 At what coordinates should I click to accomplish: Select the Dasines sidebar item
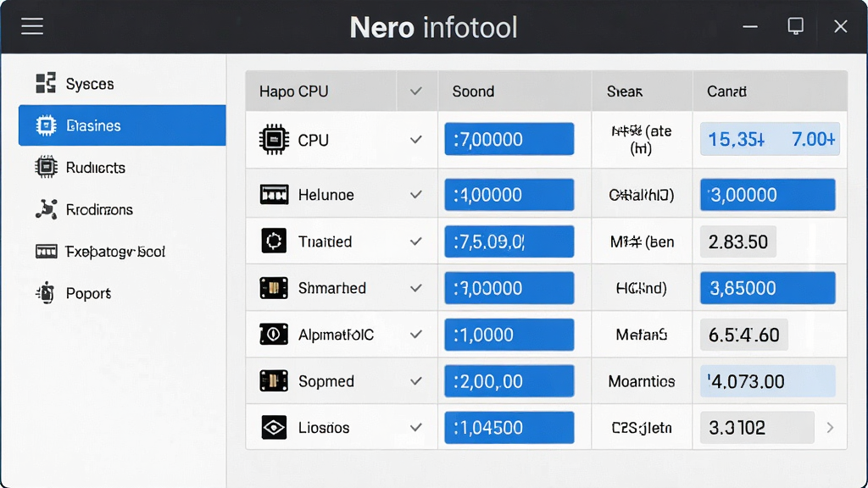[x=122, y=125]
